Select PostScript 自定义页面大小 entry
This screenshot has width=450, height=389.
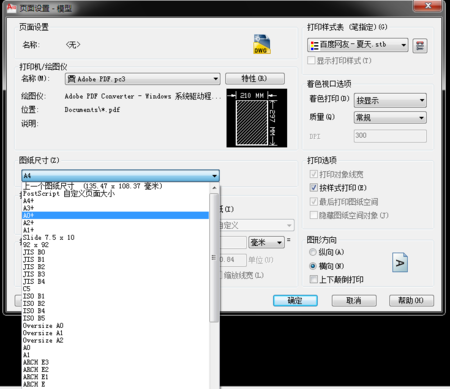(115, 193)
